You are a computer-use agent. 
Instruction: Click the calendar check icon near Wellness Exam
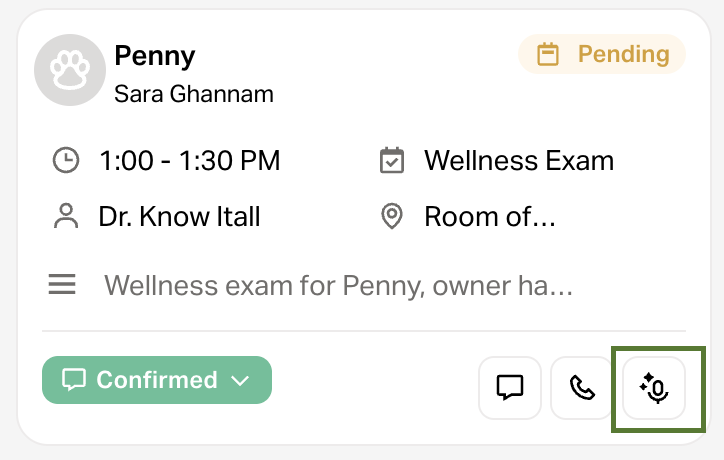(x=392, y=160)
